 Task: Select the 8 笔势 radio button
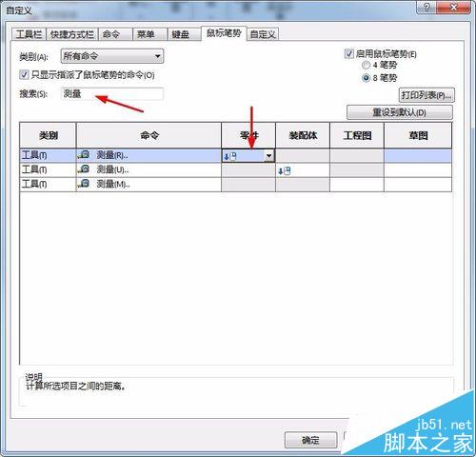pos(366,78)
